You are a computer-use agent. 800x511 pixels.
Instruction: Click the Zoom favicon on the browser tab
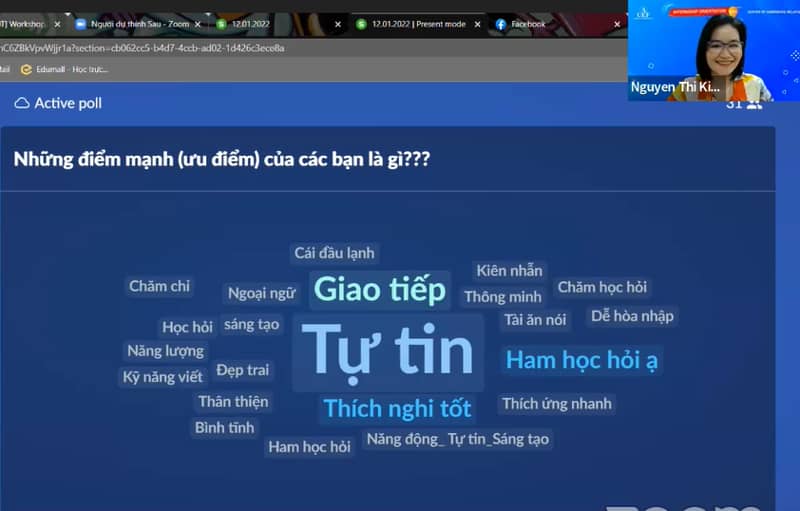81,24
